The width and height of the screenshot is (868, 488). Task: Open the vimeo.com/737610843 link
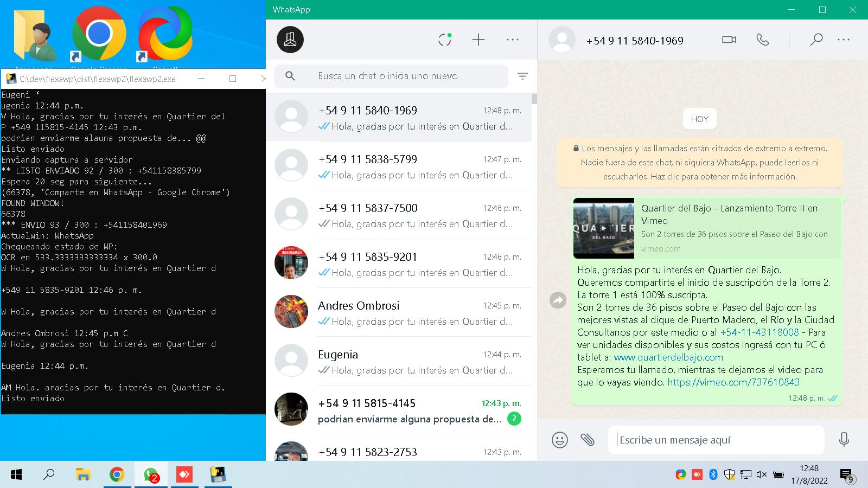(x=733, y=382)
